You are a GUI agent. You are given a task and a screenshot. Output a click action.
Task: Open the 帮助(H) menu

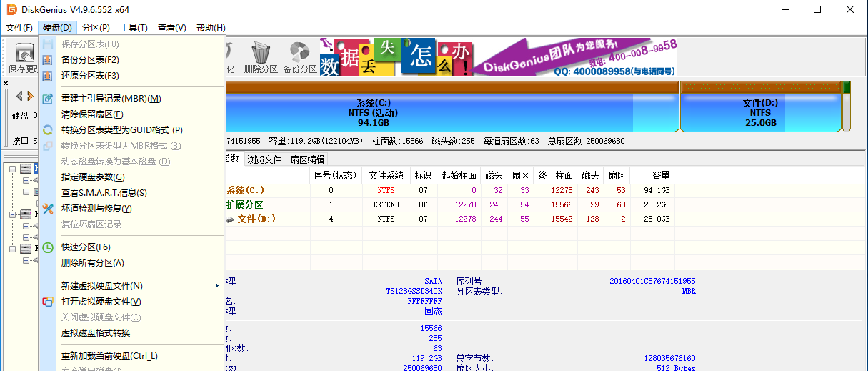(210, 28)
